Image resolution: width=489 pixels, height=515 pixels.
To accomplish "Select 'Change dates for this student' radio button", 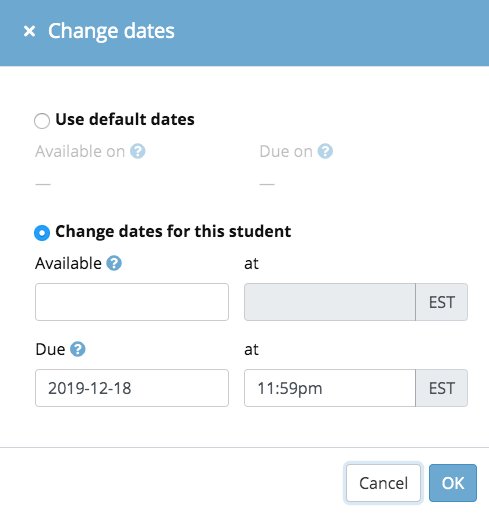I will (42, 233).
